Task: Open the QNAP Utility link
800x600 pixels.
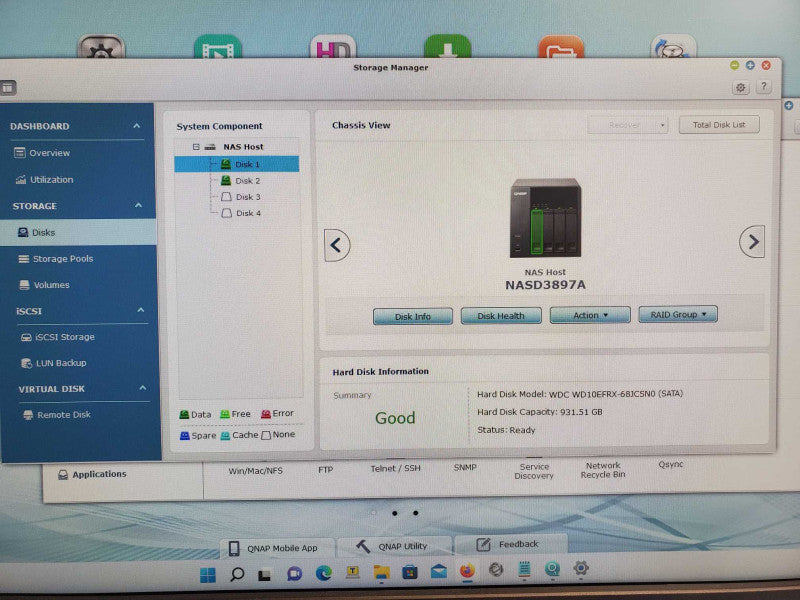Action: (394, 546)
